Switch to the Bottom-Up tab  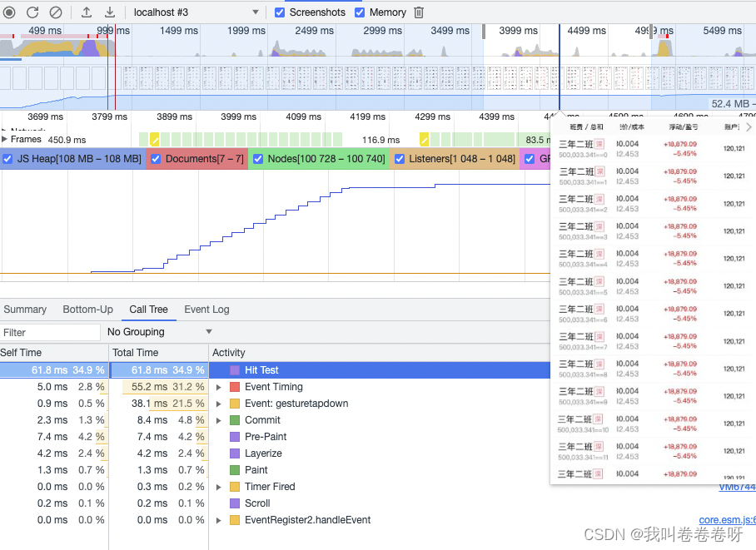(87, 310)
